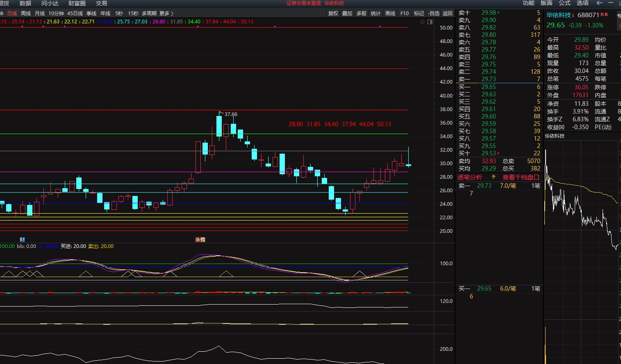Screen dimensions: 621x364
Task: Click the 财 marker icon below the chart
Action: tap(22, 240)
